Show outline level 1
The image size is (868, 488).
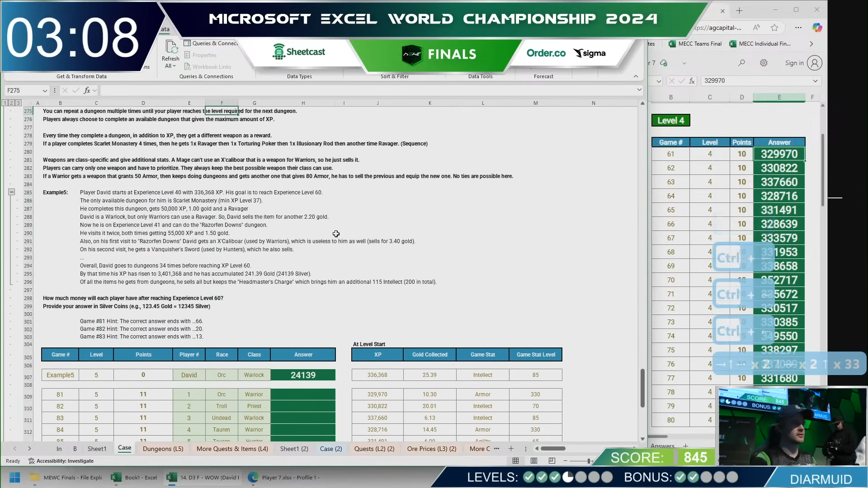5,103
